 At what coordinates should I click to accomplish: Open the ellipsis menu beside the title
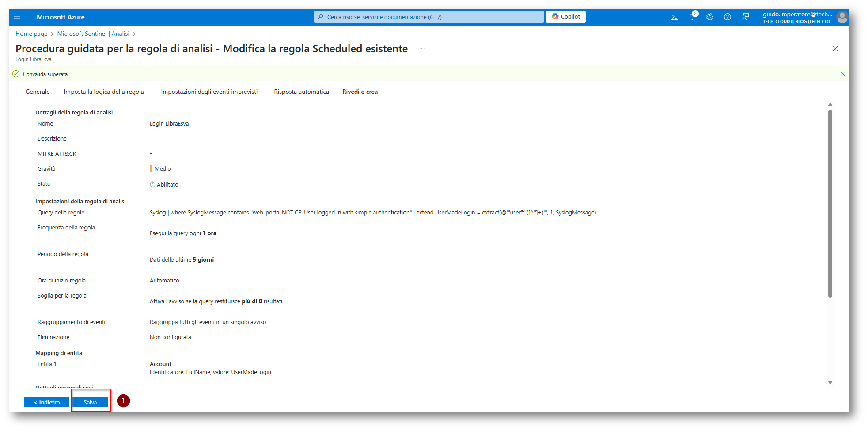coord(422,49)
